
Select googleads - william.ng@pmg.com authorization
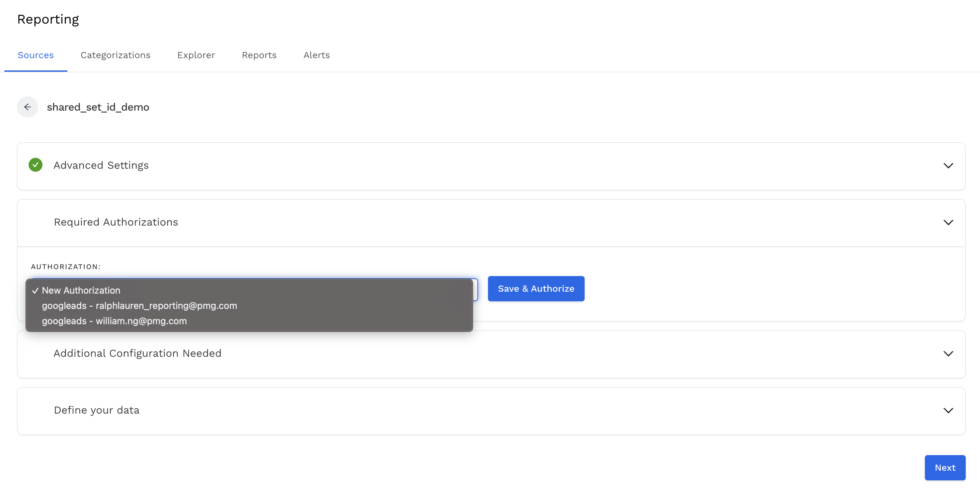click(114, 321)
